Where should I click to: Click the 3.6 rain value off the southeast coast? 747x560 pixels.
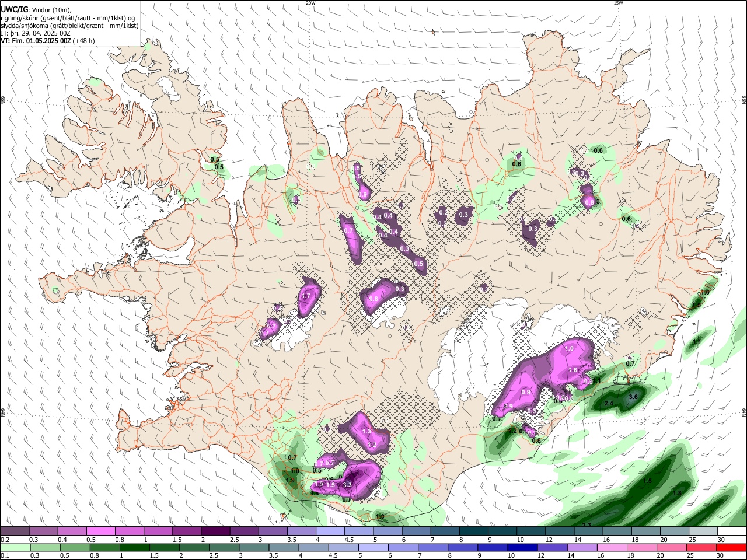coord(633,397)
